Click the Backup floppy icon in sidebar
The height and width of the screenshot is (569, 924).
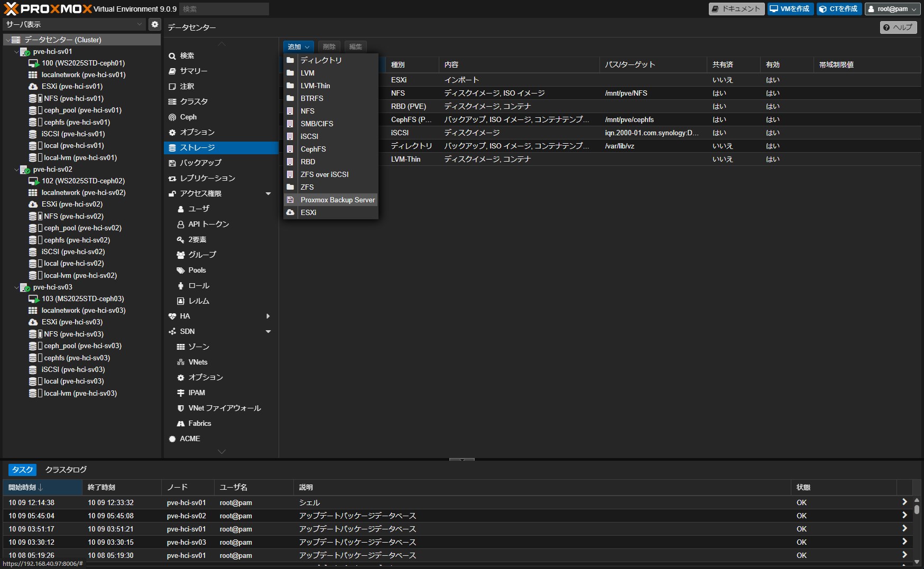(172, 163)
